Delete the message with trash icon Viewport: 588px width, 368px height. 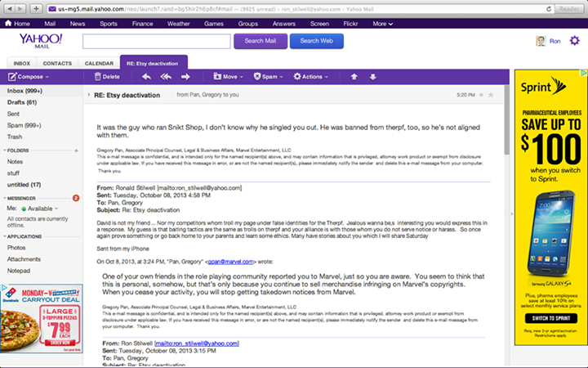(x=97, y=77)
